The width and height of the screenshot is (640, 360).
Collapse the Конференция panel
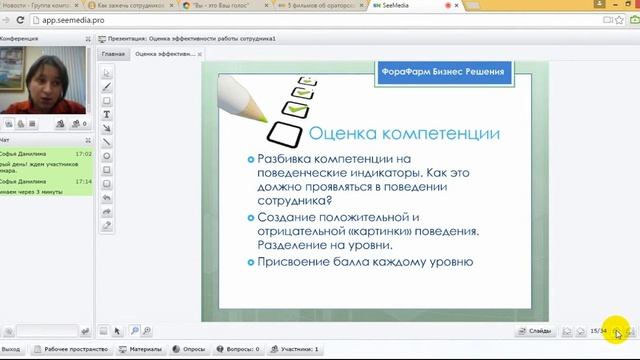[88, 39]
